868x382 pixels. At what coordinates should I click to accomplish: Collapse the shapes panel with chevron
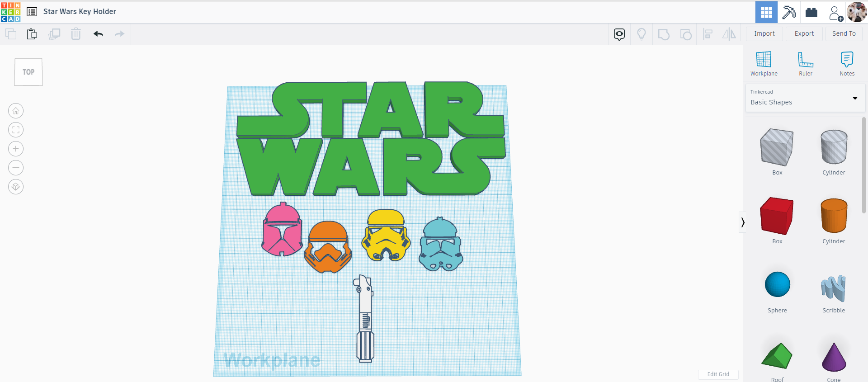(742, 222)
